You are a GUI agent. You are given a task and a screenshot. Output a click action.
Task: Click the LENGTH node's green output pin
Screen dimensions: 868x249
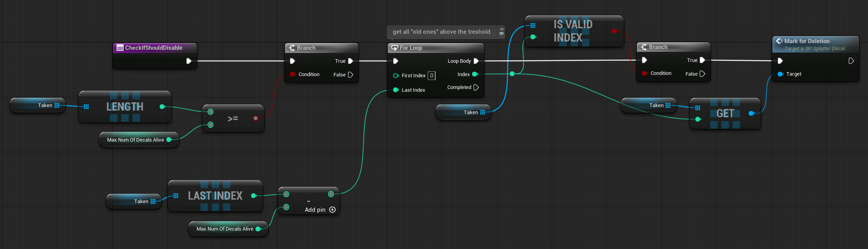tap(162, 107)
